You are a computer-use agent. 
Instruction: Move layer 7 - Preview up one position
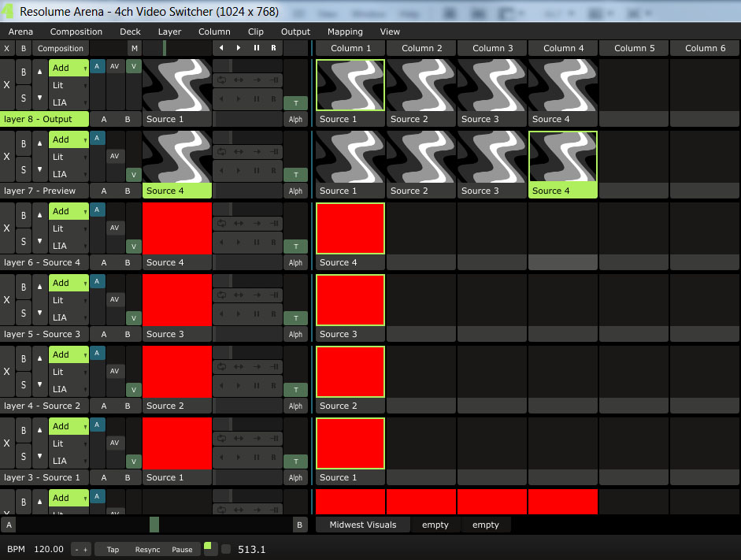(39, 143)
